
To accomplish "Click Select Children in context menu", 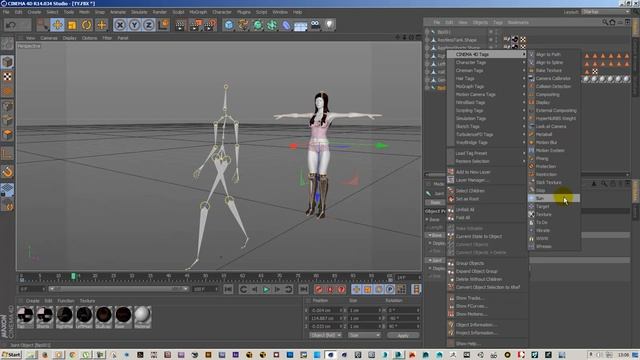I will (x=487, y=191).
